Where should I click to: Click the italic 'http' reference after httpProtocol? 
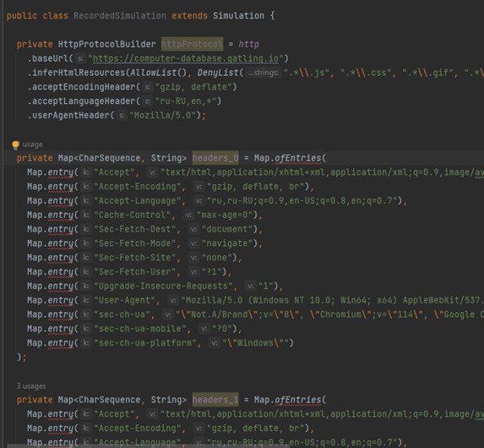[249, 44]
